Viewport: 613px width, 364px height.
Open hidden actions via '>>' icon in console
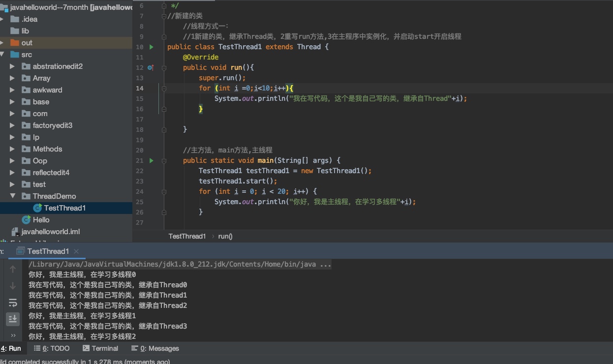click(x=13, y=336)
